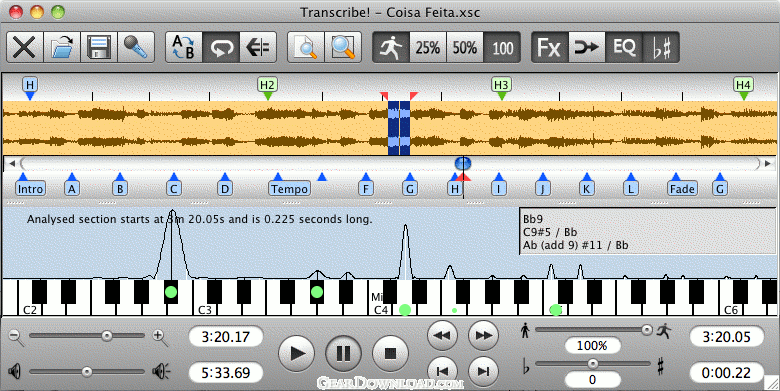This screenshot has width=780, height=391.
Task: Click the loud speaker icon
Action: (x=162, y=371)
